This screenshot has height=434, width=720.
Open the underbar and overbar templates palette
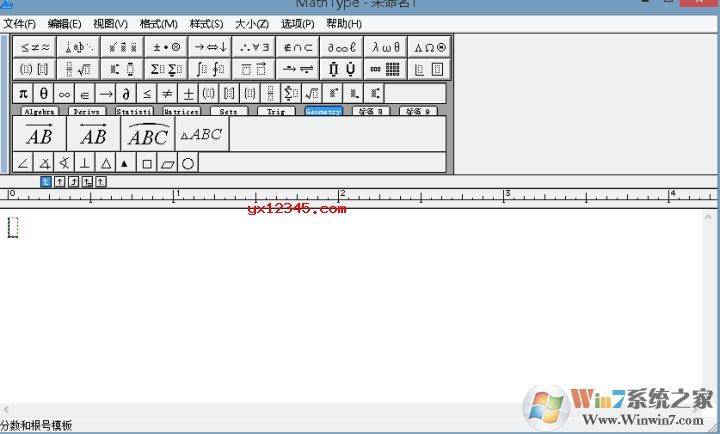click(x=254, y=69)
